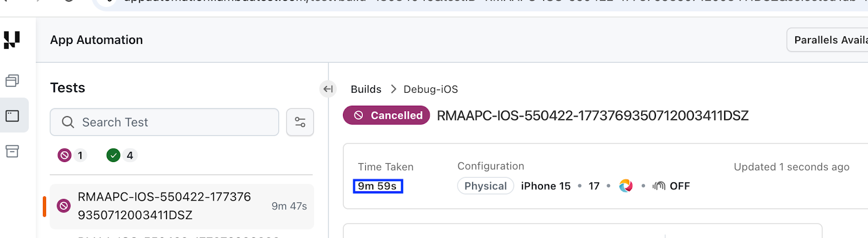
Task: Click the magnifier icon in Search Test
Action: point(68,122)
